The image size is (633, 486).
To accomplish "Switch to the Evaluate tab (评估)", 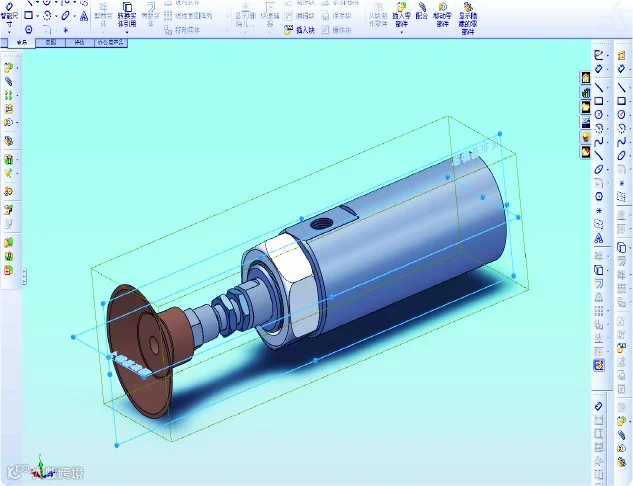I will pos(80,42).
